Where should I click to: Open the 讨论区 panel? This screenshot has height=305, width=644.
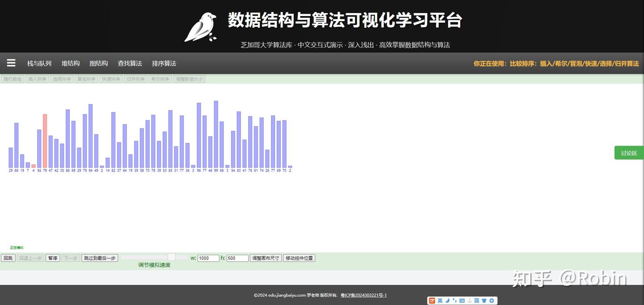click(x=629, y=153)
